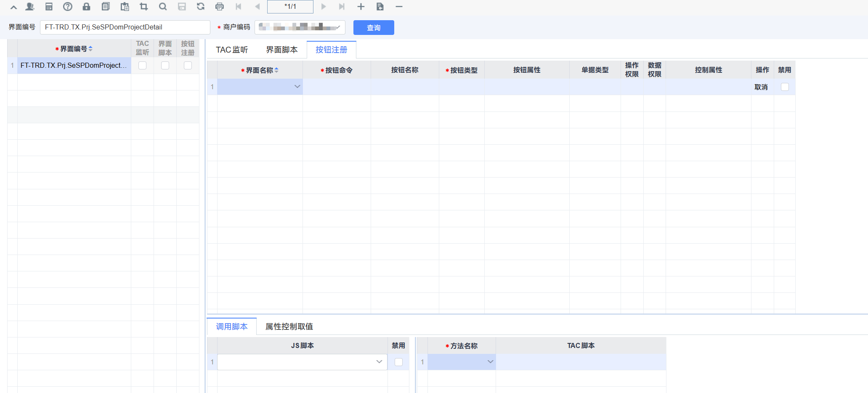868x393 pixels.
Task: Toggle 禁用 checkbox in button registration row
Action: click(x=785, y=87)
